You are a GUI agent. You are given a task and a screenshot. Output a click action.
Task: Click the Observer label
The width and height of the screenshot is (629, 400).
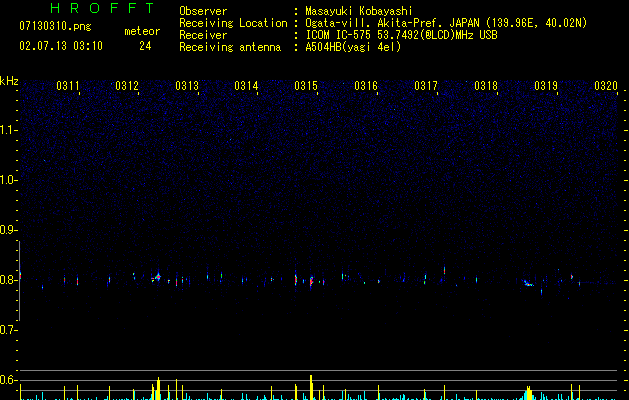click(x=203, y=11)
